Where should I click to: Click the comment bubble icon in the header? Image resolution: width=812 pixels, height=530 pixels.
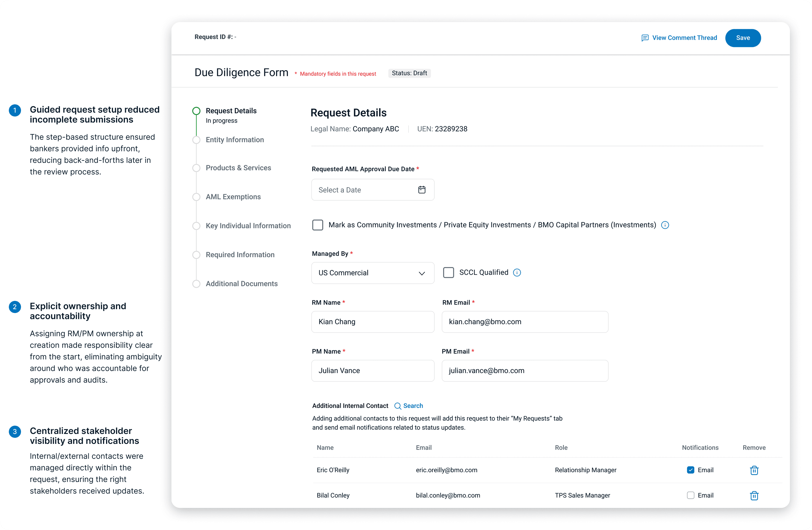point(644,38)
